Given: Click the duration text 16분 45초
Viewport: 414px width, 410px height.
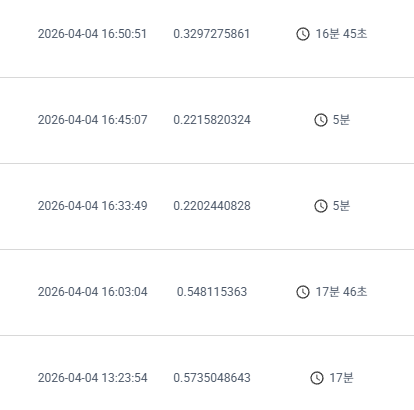Looking at the screenshot, I should [341, 34].
